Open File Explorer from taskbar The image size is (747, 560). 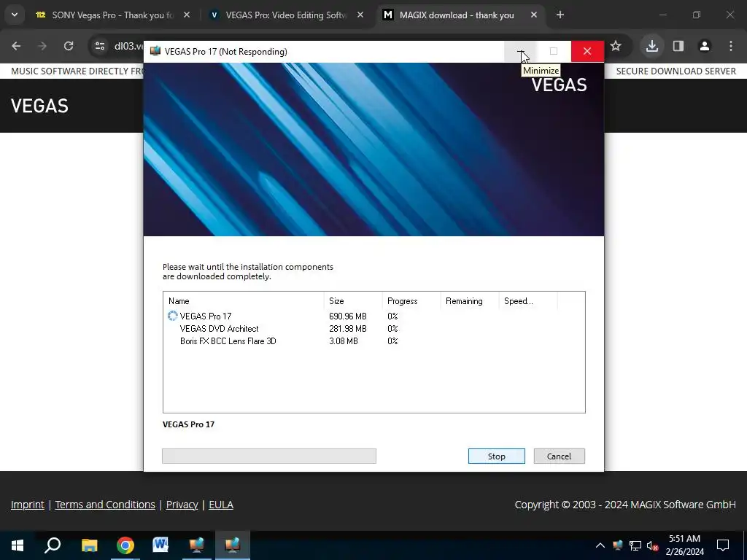click(x=89, y=545)
